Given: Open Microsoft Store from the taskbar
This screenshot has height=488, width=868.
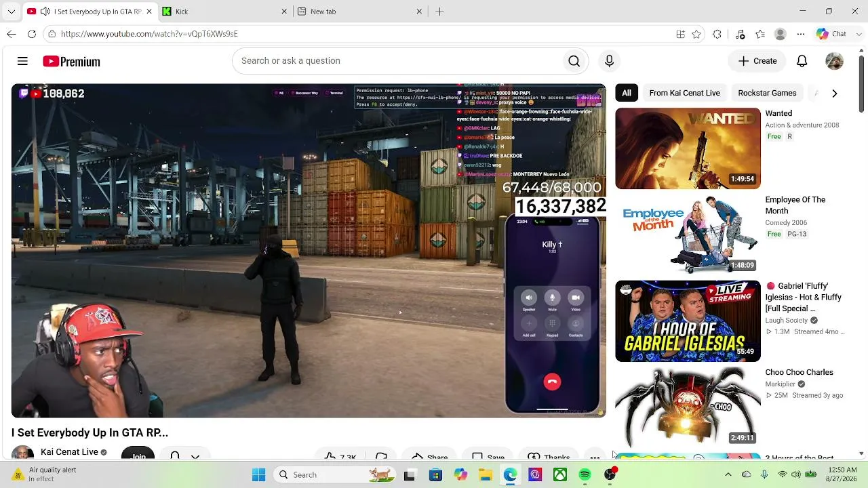Looking at the screenshot, I should [x=435, y=475].
